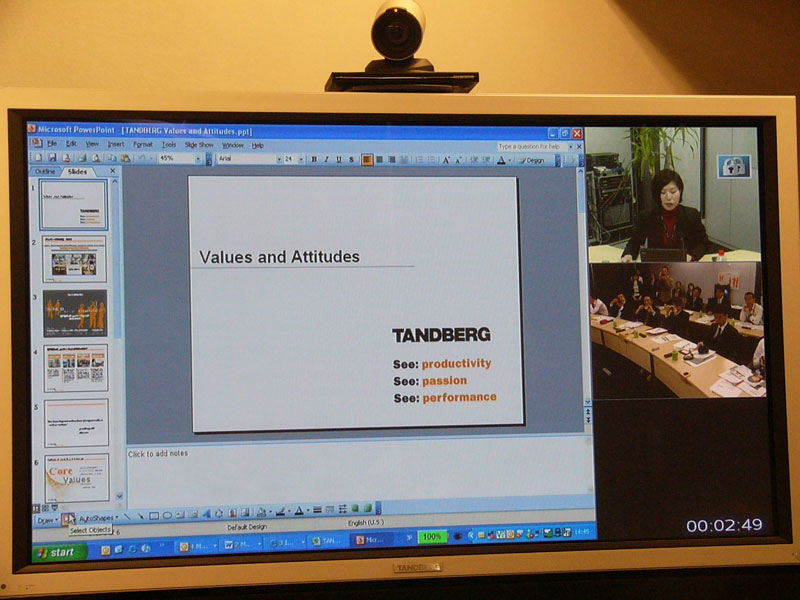Save the presentation with the floppy disk icon
Image resolution: width=800 pixels, height=600 pixels.
52,158
